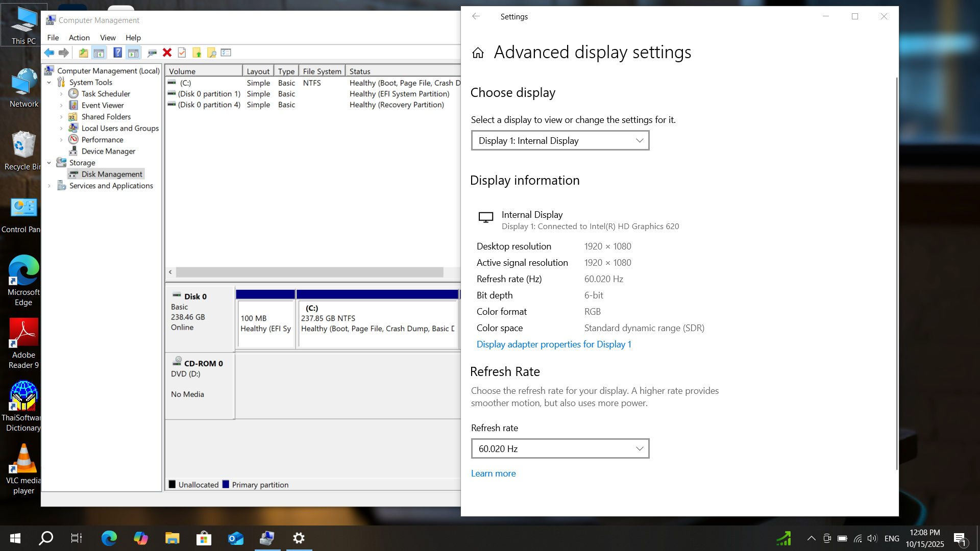980x551 pixels.
Task: Open Microsoft Store from the taskbar
Action: [x=204, y=538]
